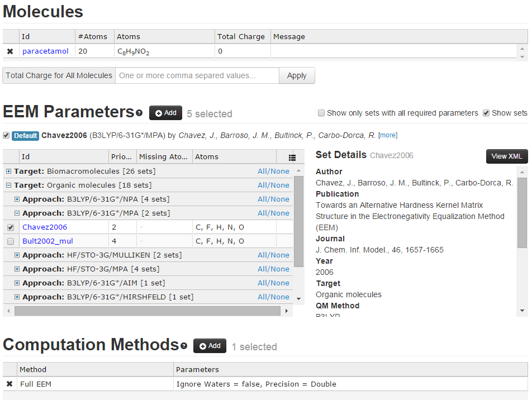The width and height of the screenshot is (532, 400).
Task: Select the paracetamol formula C8H9NO2 cell
Action: pos(164,51)
